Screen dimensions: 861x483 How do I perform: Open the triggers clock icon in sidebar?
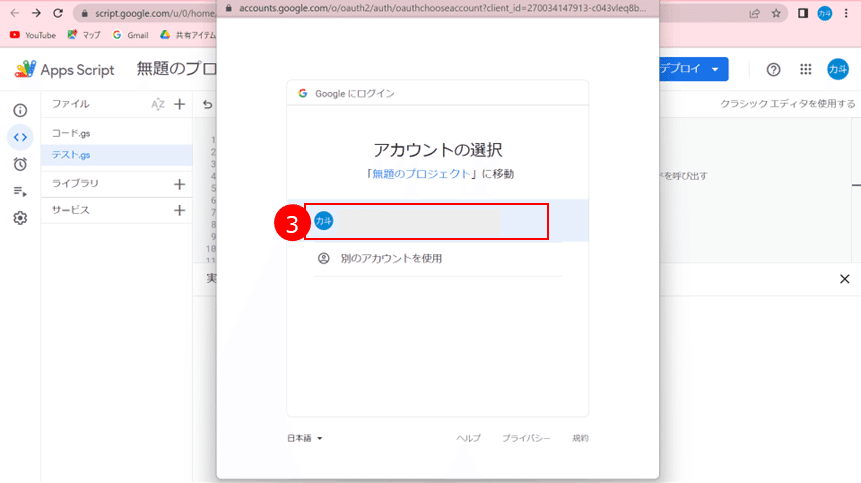tap(20, 164)
